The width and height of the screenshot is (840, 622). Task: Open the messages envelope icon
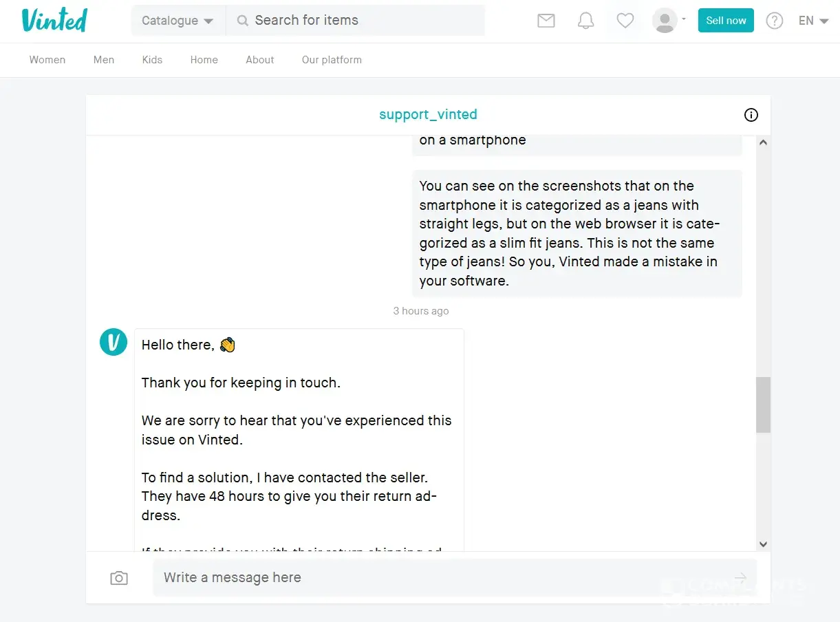coord(546,21)
